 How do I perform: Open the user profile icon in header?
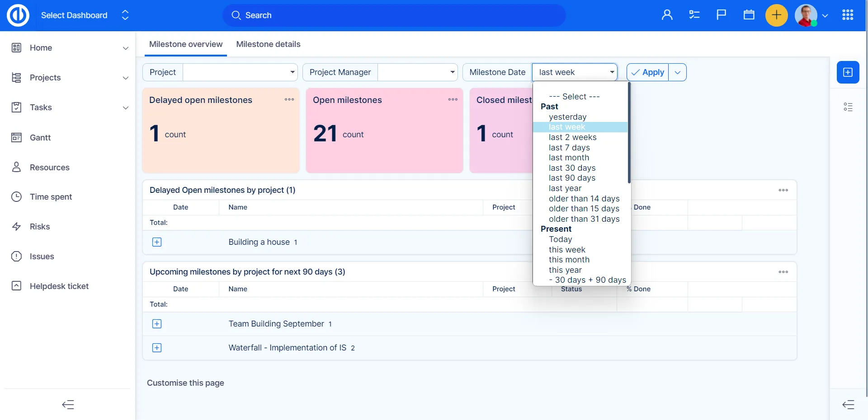(x=667, y=15)
